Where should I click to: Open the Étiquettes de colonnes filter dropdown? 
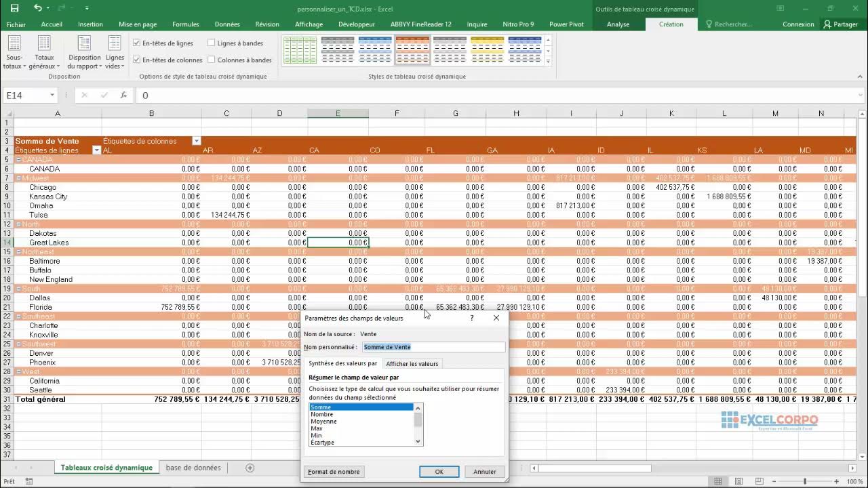pos(196,141)
